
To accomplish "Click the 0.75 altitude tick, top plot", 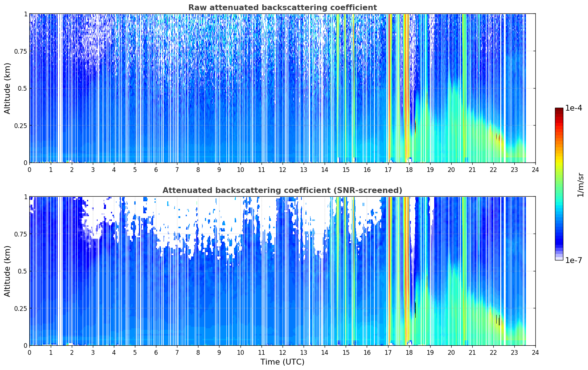I will 20,51.
